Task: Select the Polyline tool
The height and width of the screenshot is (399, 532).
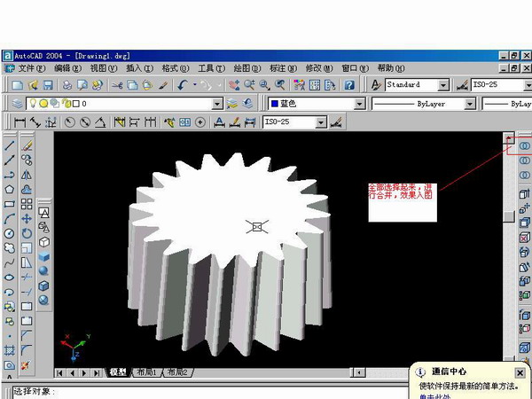Action: point(10,175)
